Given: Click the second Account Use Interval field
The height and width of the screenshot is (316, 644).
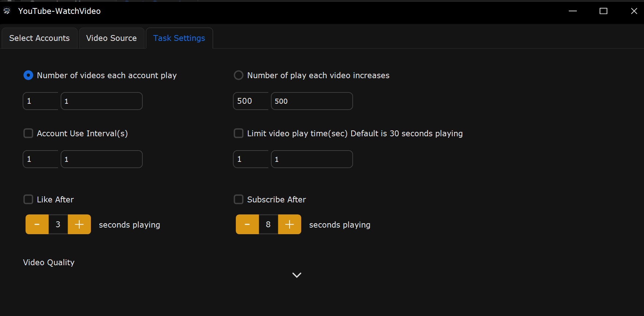Looking at the screenshot, I should [101, 159].
